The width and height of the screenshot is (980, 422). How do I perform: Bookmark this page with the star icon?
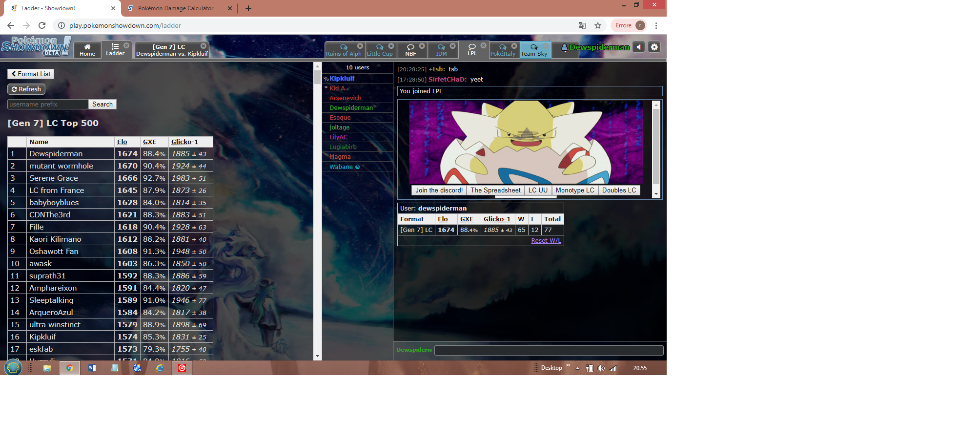pyautogui.click(x=597, y=25)
